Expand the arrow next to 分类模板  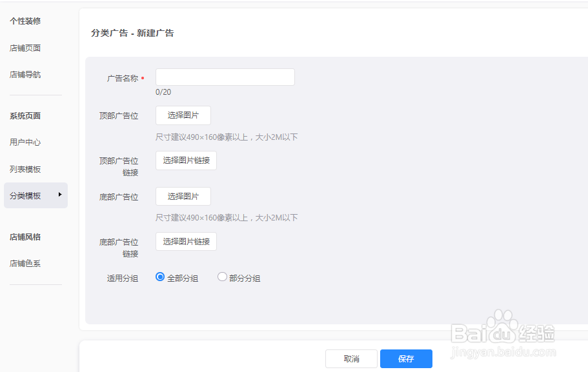point(60,195)
